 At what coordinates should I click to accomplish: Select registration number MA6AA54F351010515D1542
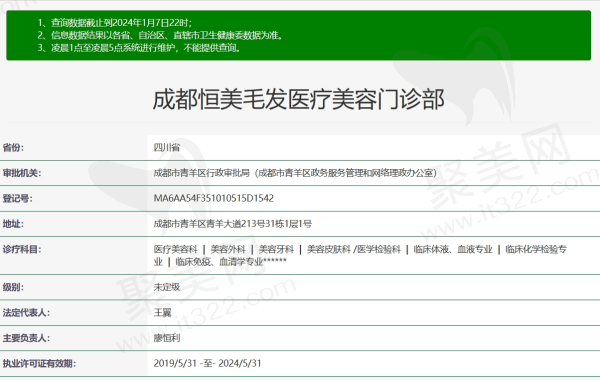pyautogui.click(x=214, y=198)
